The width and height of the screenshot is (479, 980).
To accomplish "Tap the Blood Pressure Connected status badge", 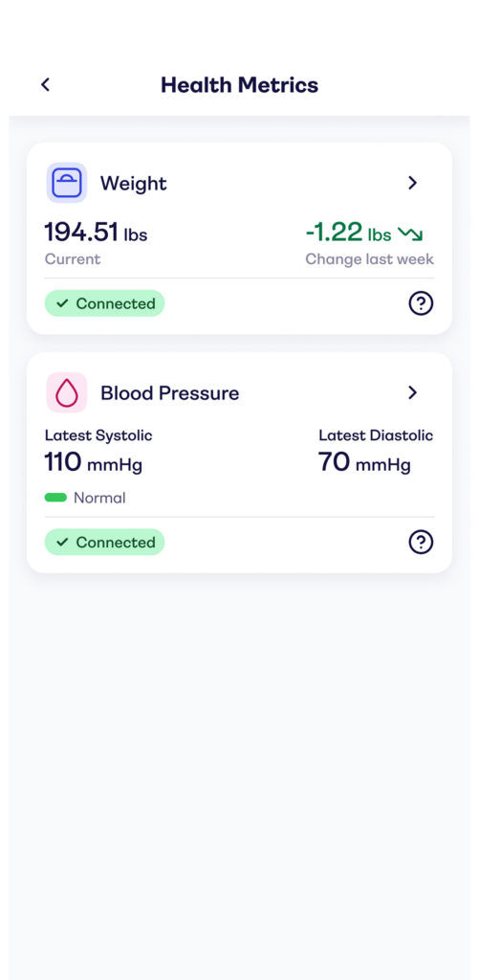I will [x=104, y=542].
